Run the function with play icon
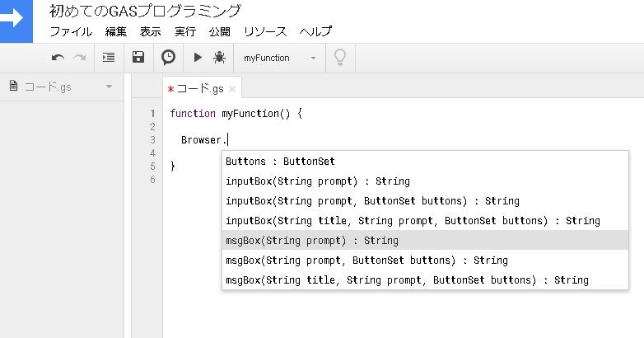 tap(198, 58)
